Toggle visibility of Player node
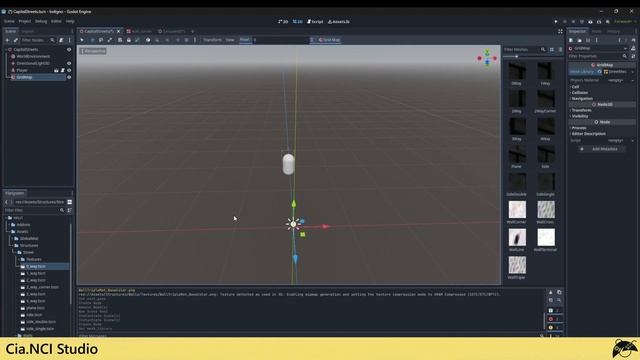 click(x=69, y=70)
